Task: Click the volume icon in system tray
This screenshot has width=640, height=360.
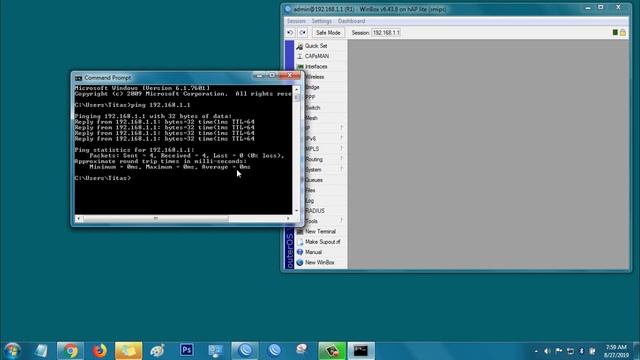Action: pos(547,351)
